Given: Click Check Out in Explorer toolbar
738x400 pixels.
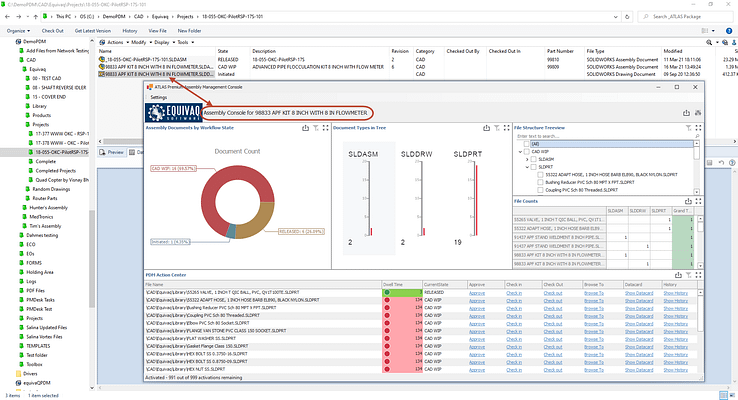Looking at the screenshot, I should coord(52,31).
